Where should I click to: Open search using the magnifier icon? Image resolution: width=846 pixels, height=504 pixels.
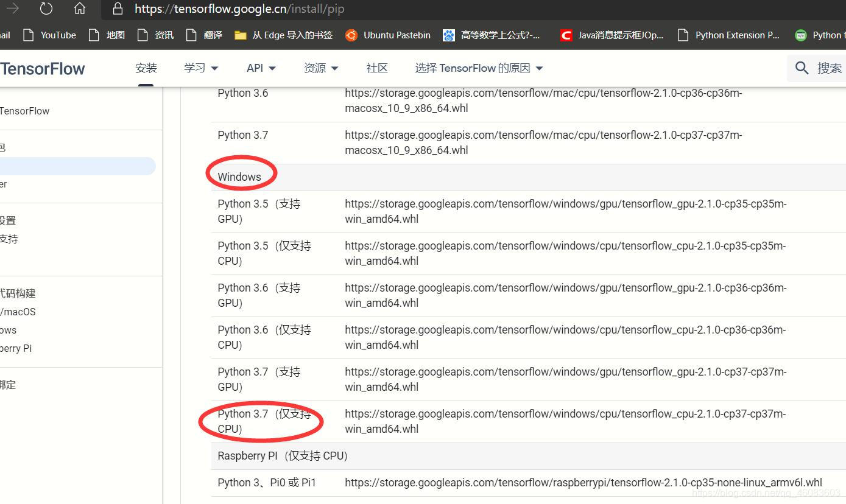[802, 68]
